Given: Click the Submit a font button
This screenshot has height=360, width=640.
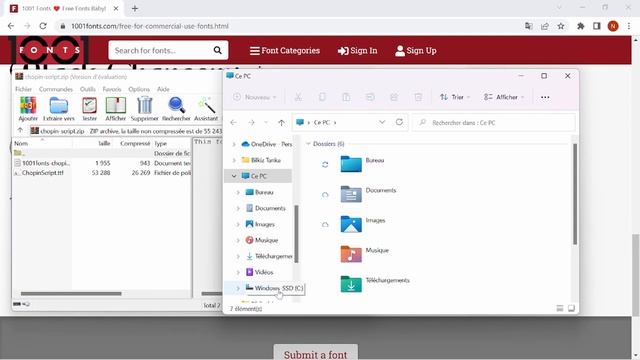Looking at the screenshot, I should 316,353.
